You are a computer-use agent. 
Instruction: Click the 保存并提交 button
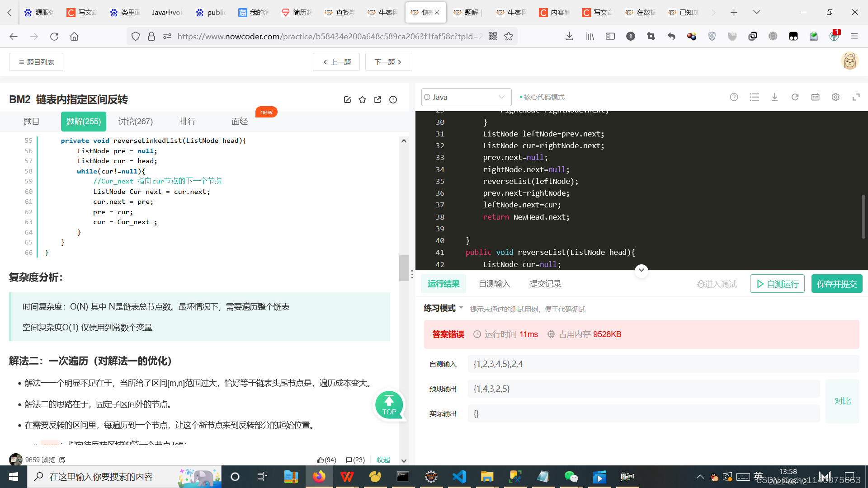(836, 284)
